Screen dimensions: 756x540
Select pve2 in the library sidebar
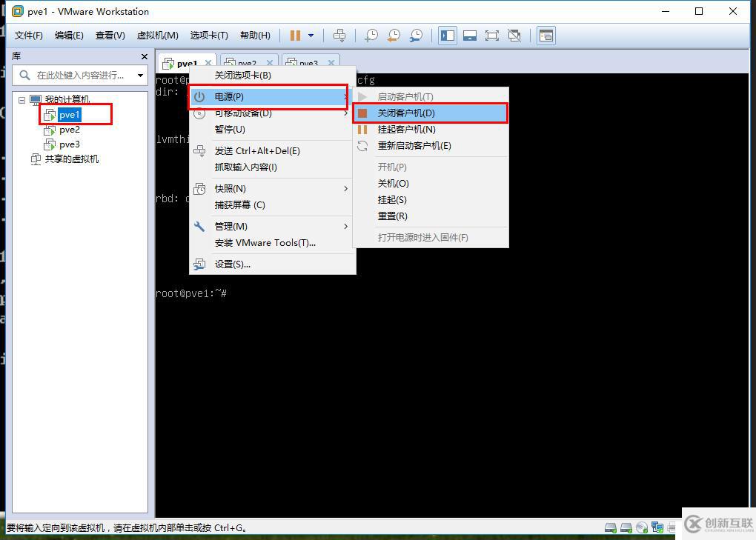coord(70,129)
